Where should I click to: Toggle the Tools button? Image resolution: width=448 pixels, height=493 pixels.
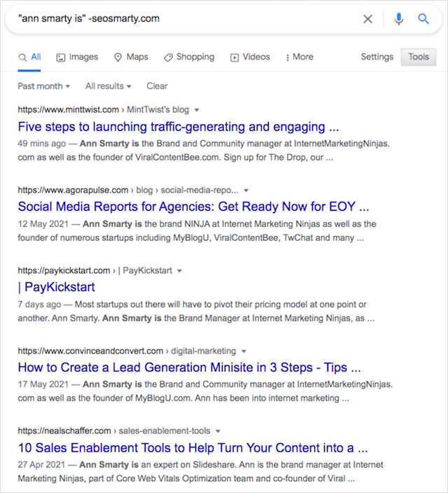[419, 57]
